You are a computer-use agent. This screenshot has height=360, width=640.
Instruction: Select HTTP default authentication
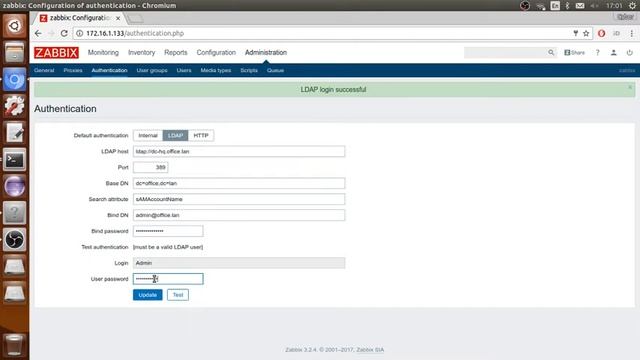201,136
